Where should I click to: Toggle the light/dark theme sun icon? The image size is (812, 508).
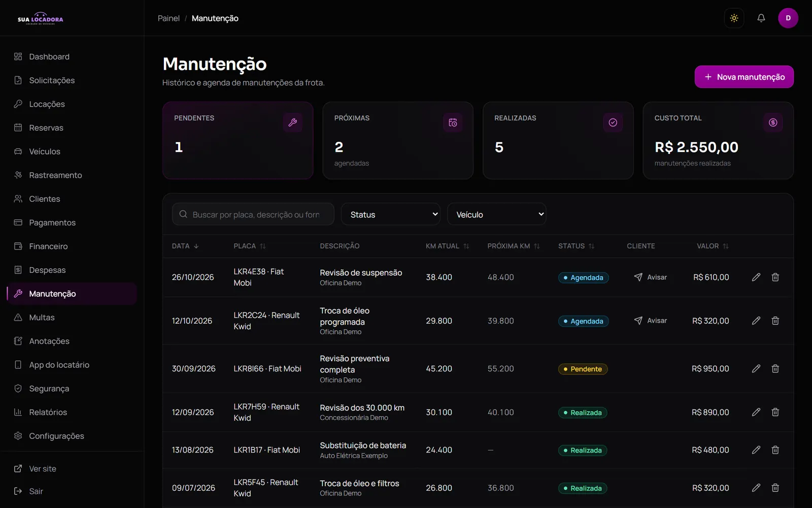734,18
